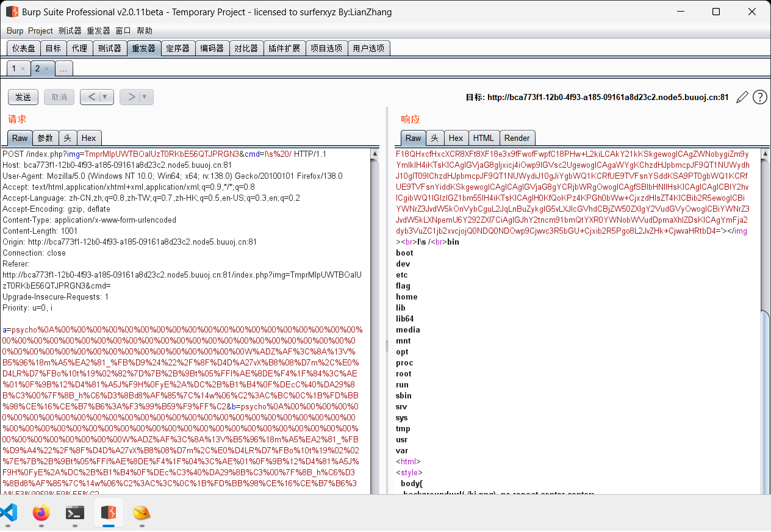The height and width of the screenshot is (532, 771).
Task: Add a new repeater tab with ...
Action: tap(63, 68)
